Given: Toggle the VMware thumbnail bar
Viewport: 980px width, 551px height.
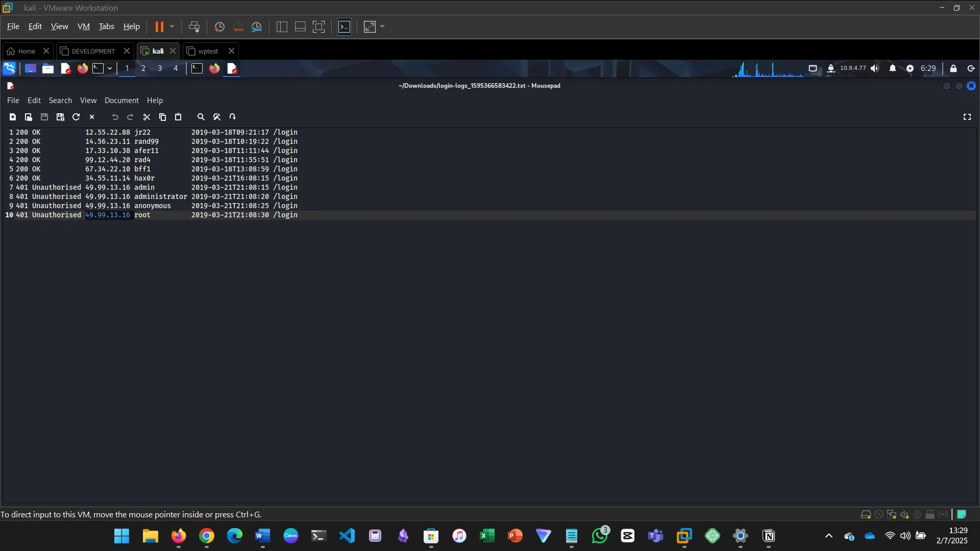Looking at the screenshot, I should coord(300,27).
